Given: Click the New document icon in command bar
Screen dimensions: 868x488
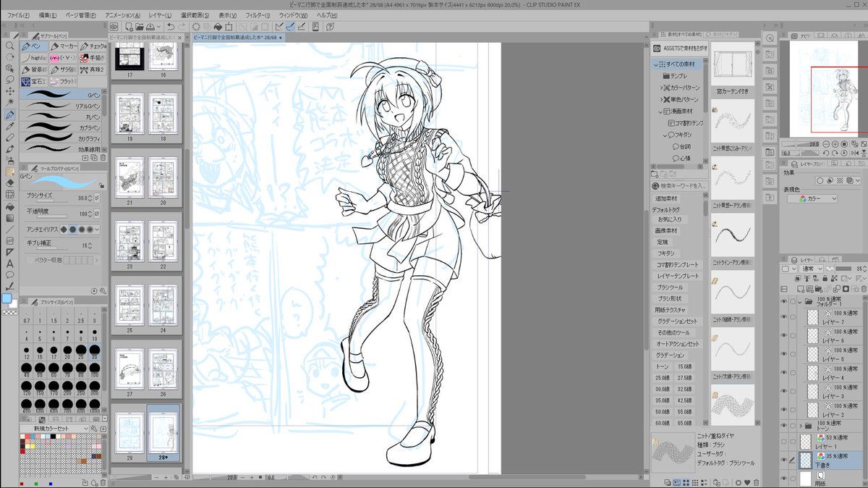Looking at the screenshot, I should (127, 27).
